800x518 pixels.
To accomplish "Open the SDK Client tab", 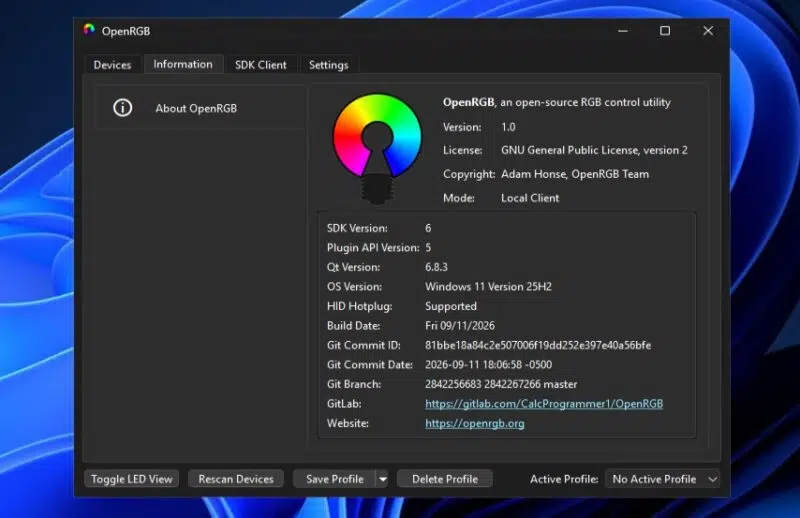I will point(261,65).
